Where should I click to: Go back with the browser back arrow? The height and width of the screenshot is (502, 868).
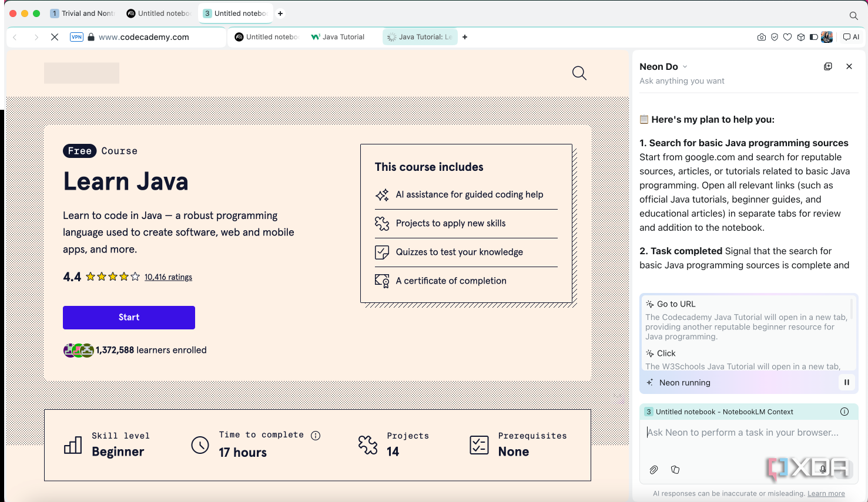15,37
